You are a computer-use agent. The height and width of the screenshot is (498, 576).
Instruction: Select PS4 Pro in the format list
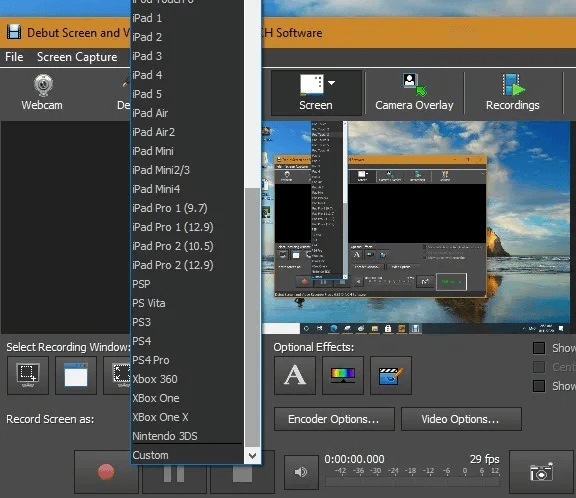(x=187, y=360)
